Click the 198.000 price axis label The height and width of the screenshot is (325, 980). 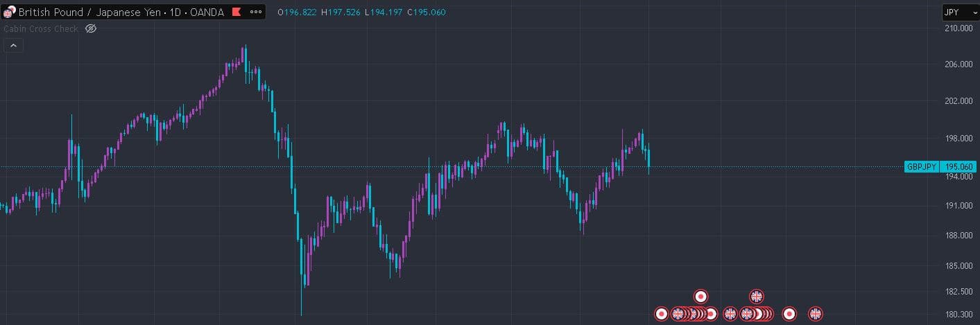[959, 139]
